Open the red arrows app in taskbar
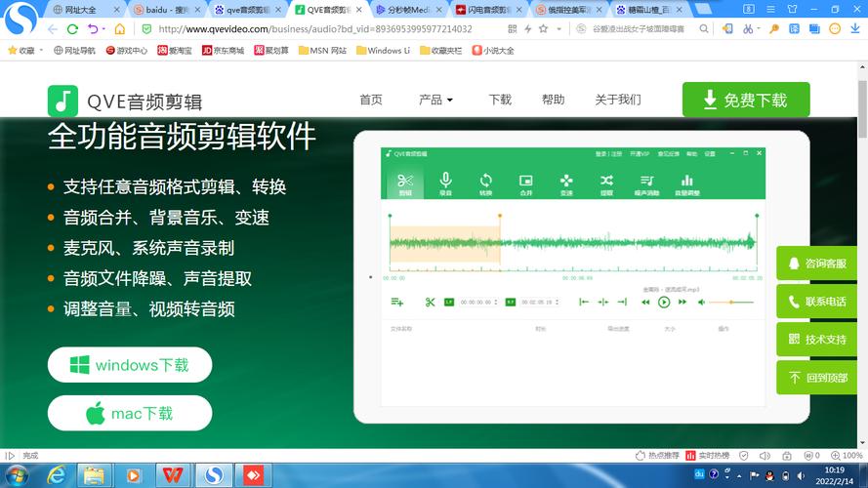The image size is (868, 488). pyautogui.click(x=253, y=475)
